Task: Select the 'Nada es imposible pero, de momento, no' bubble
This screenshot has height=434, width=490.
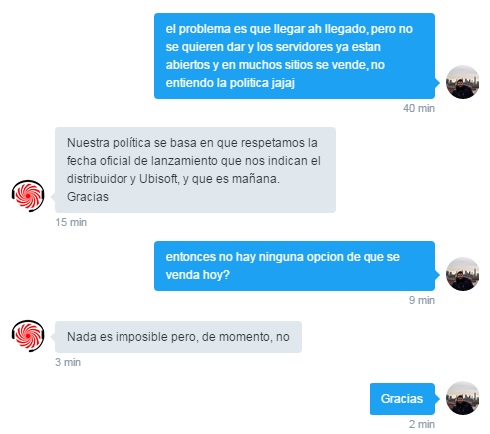Action: (178, 337)
